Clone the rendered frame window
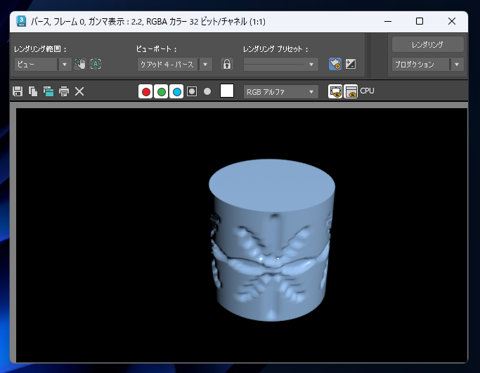The image size is (480, 373). (x=48, y=91)
